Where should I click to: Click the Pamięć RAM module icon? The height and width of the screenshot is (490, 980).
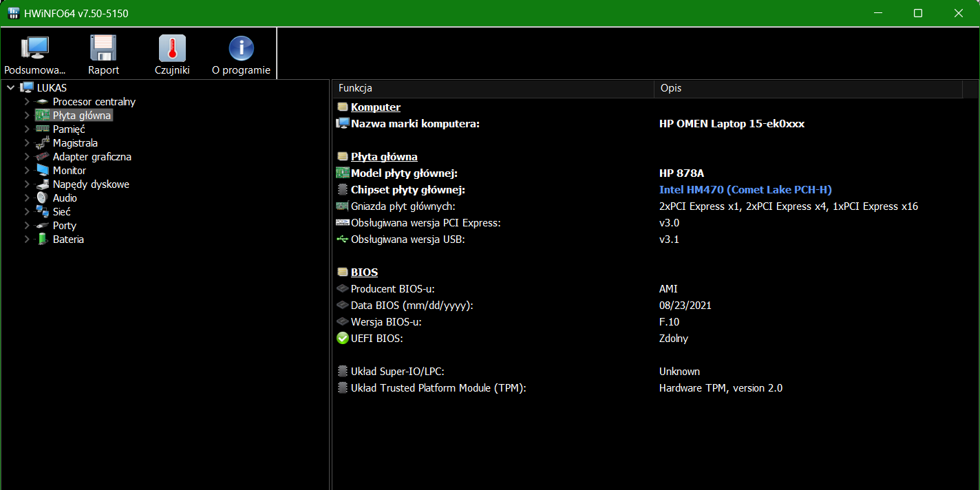[x=42, y=129]
